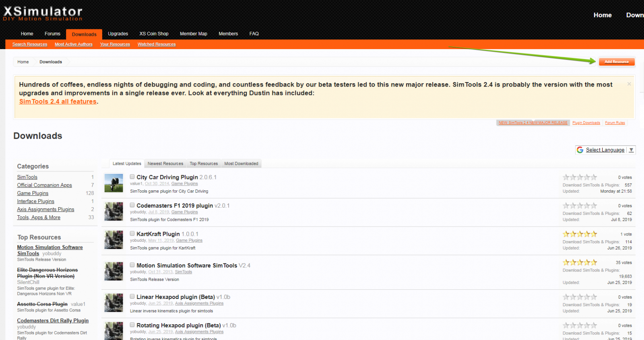Open the Members tab
644x340 pixels.
click(x=228, y=34)
